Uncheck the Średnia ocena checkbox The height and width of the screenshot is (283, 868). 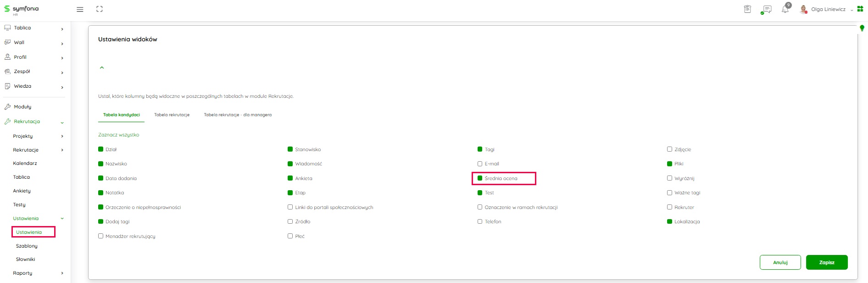(x=480, y=178)
